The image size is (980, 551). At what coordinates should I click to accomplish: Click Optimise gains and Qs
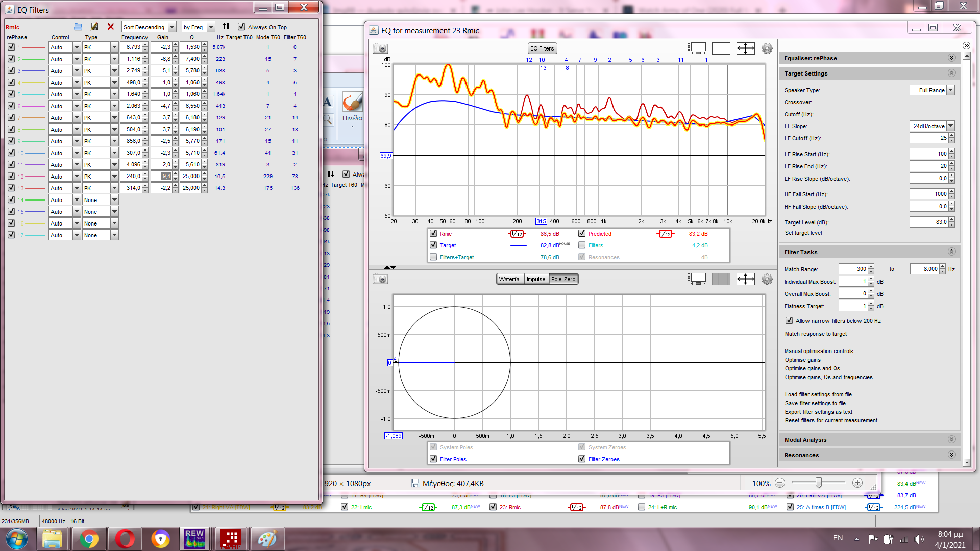click(x=813, y=368)
